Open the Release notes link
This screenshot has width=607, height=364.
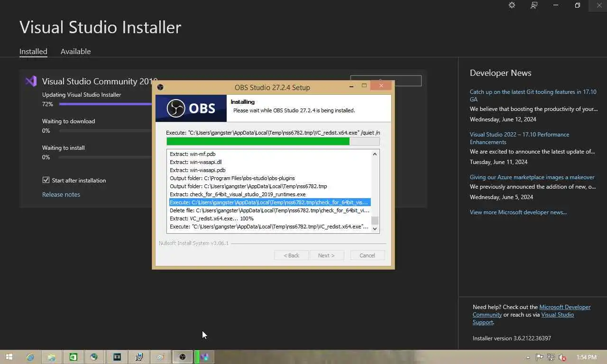[x=61, y=194]
